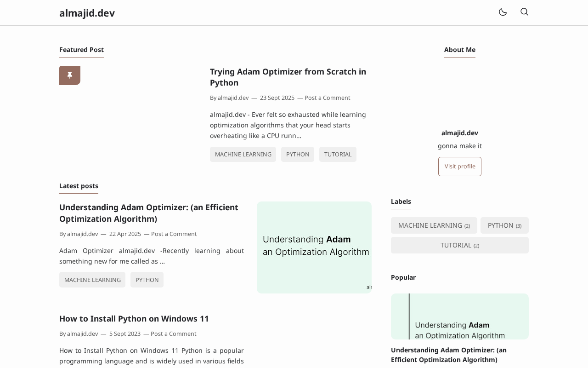Click the MACHINE LEARNING tag on the Understanding Adam post
Viewport: 588px width, 368px height.
click(92, 280)
